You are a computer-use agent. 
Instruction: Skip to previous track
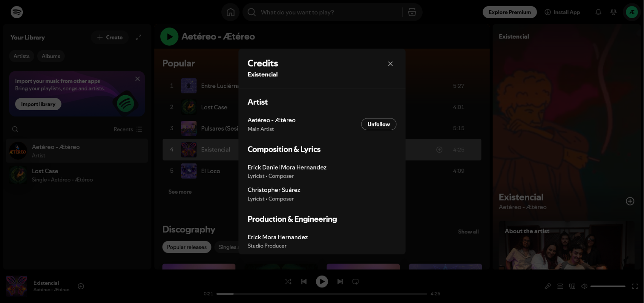(304, 281)
